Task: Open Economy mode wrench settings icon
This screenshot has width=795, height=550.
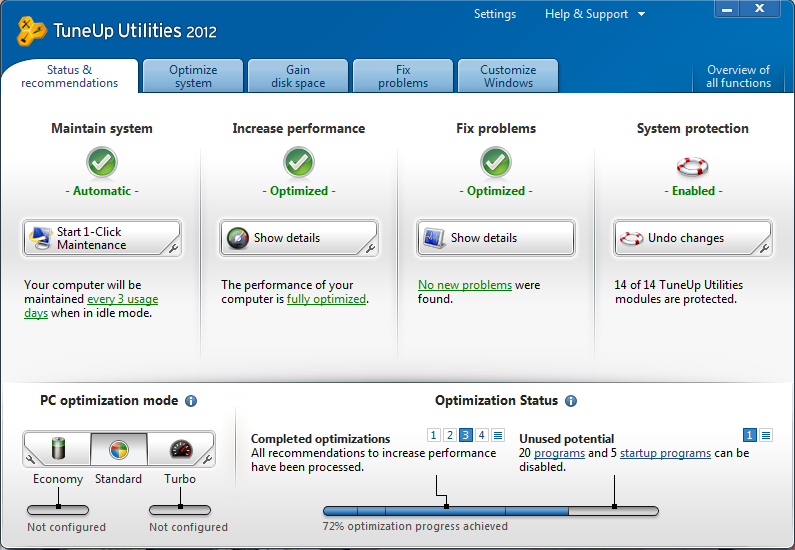Action: pyautogui.click(x=30, y=459)
